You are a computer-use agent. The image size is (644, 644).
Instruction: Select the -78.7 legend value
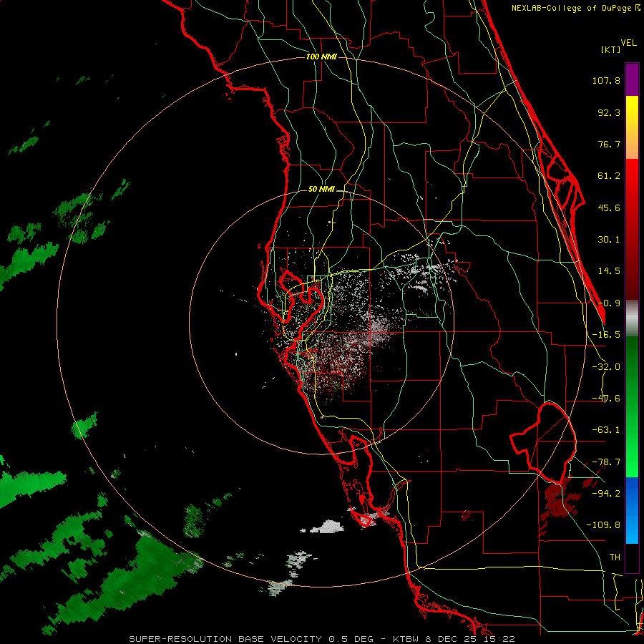point(606,462)
